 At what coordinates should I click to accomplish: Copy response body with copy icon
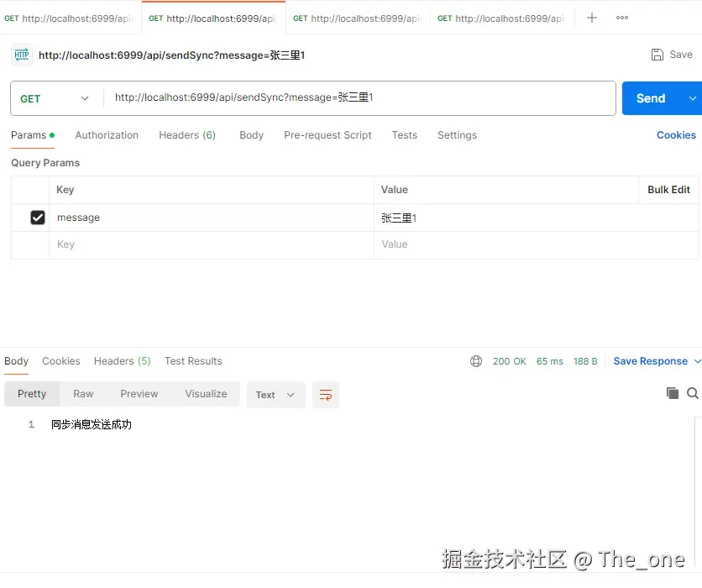tap(672, 393)
